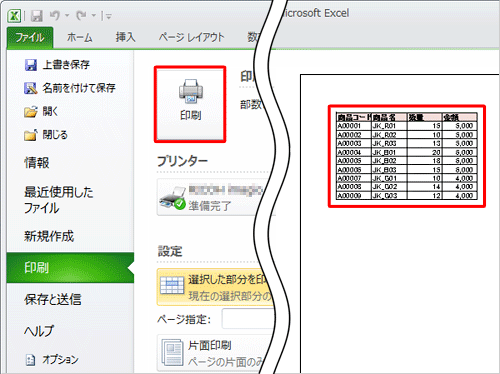The image size is (500, 374).
Task: Click the A00001 cell in the preview
Action: pos(354,126)
